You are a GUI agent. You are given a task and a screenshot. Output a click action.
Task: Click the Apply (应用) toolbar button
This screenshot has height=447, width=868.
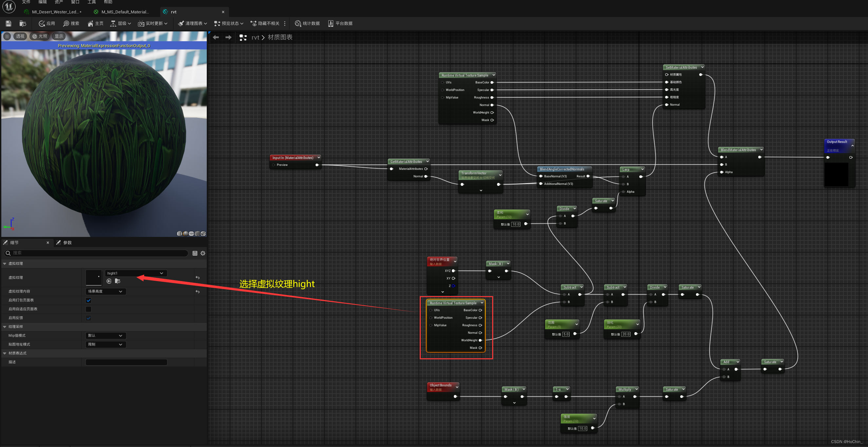pyautogui.click(x=47, y=23)
